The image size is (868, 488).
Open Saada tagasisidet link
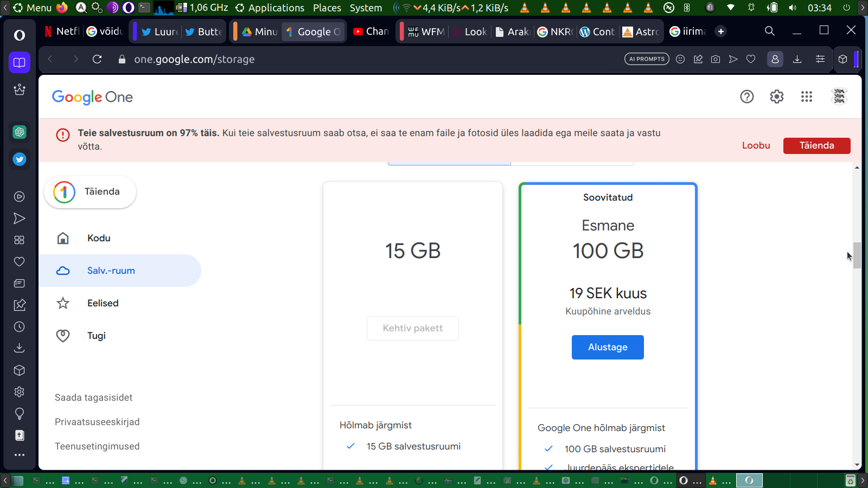click(x=93, y=397)
